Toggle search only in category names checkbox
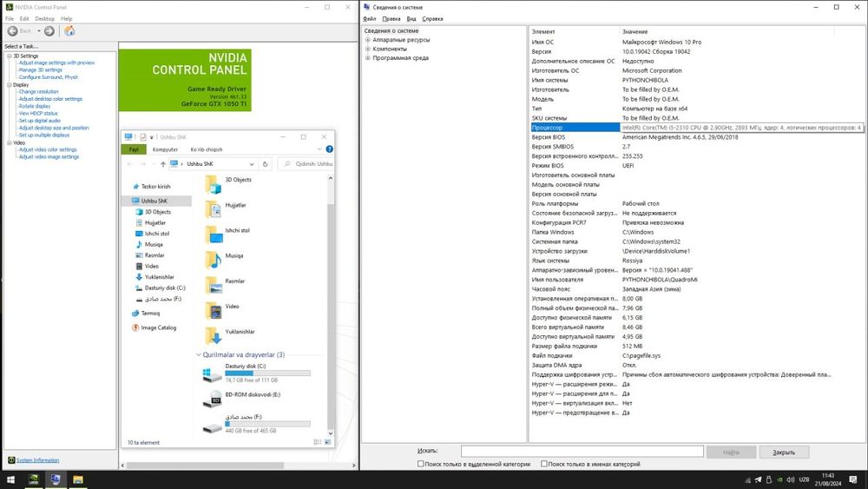This screenshot has height=489, width=868. [x=544, y=464]
